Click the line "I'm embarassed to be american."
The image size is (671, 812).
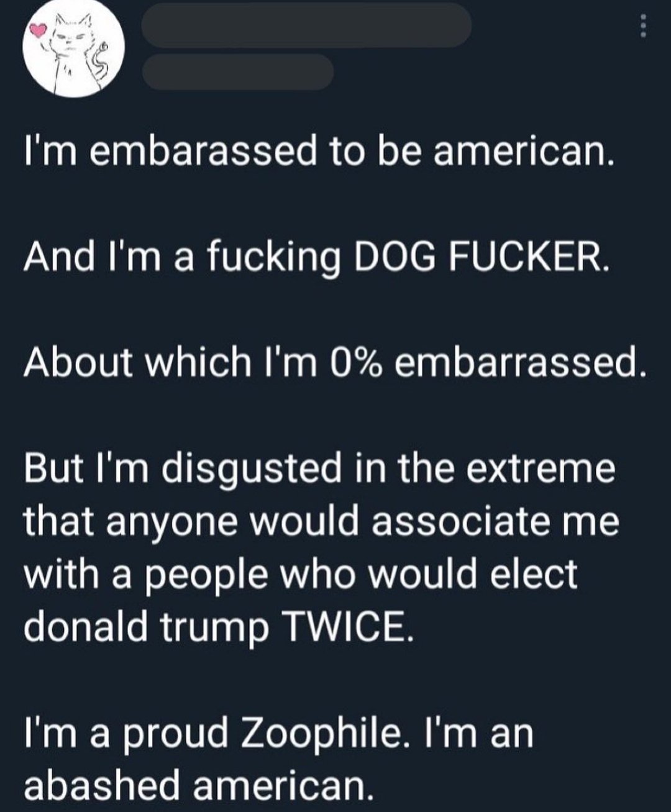tap(319, 152)
